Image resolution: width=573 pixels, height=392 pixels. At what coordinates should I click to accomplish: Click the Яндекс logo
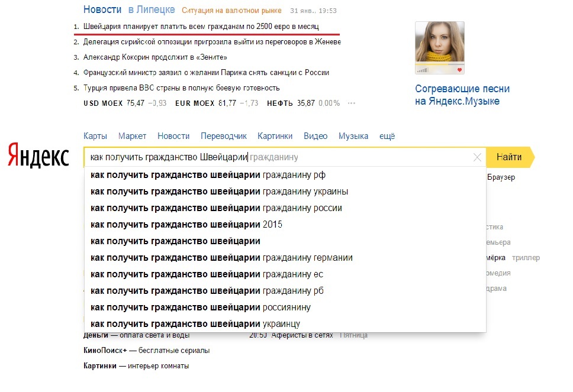[x=38, y=155]
